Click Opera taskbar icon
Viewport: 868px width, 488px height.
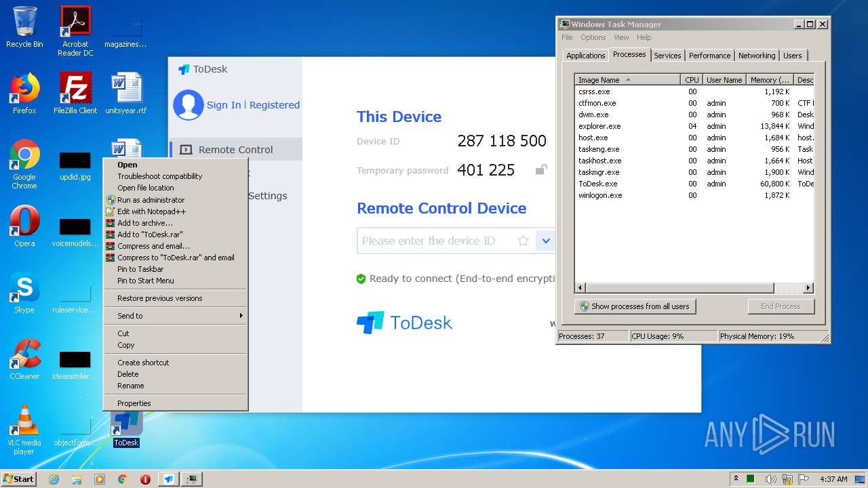click(145, 479)
